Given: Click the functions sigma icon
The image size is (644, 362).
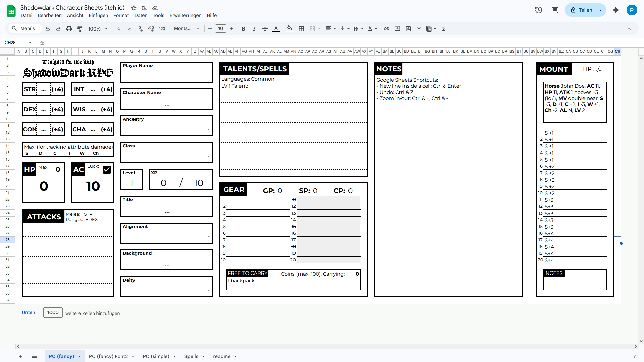Looking at the screenshot, I should (x=444, y=29).
